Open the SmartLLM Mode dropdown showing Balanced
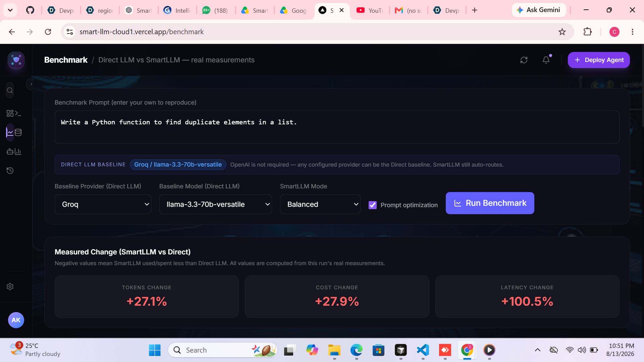Image resolution: width=644 pixels, height=362 pixels. (x=320, y=204)
